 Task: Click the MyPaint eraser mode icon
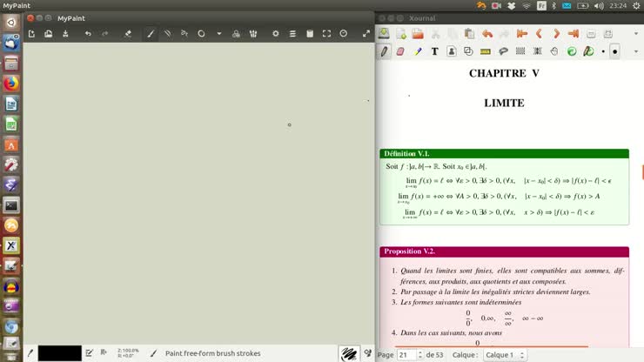(128, 34)
